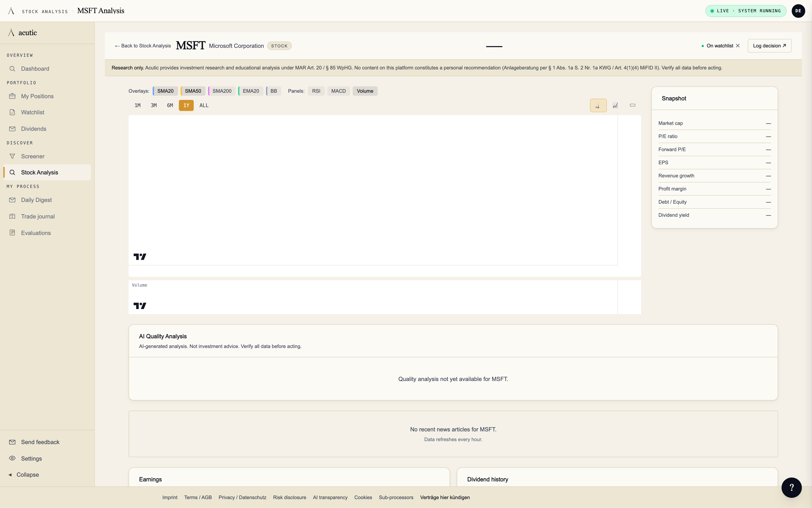Screen dimensions: 812x508
Task: Switch to the line chart icon
Action: pyautogui.click(x=615, y=105)
